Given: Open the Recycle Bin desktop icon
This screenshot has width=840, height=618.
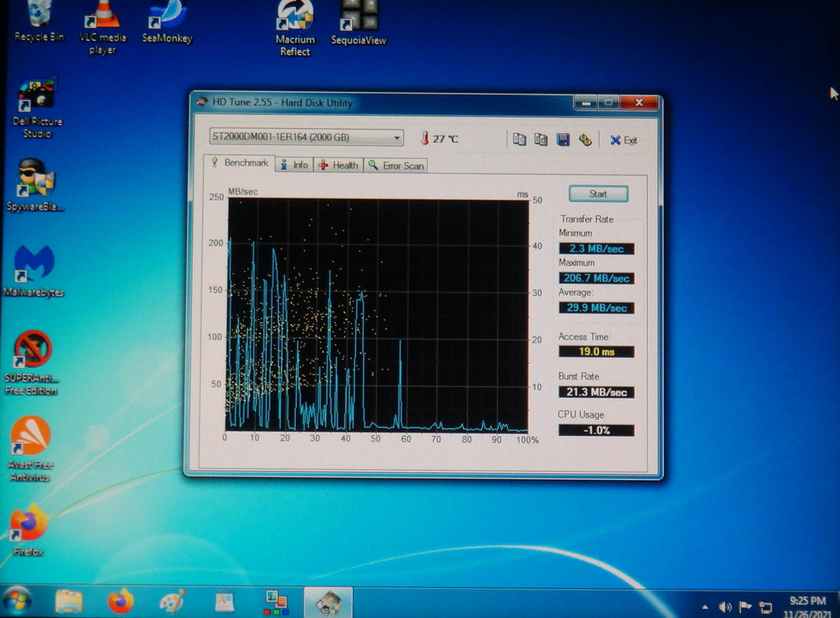Looking at the screenshot, I should coord(39,22).
